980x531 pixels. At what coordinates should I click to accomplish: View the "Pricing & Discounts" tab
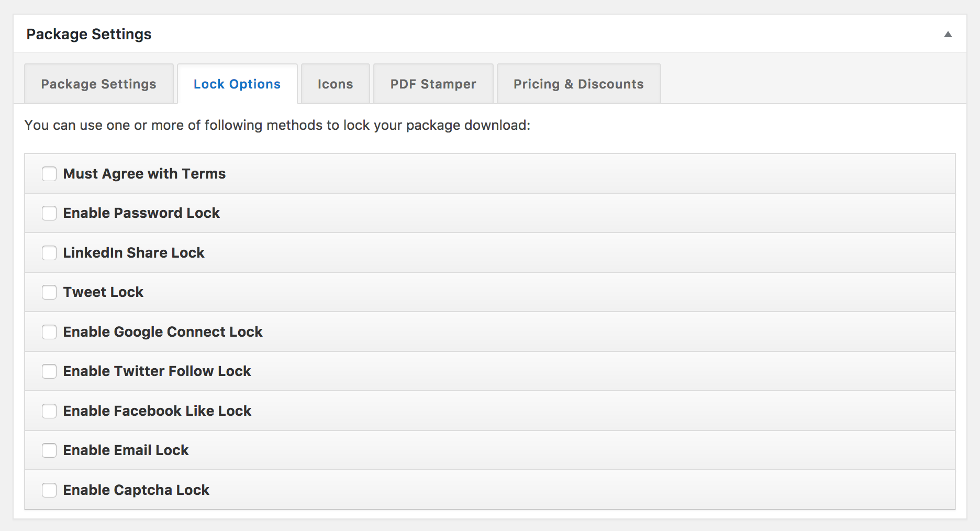578,84
